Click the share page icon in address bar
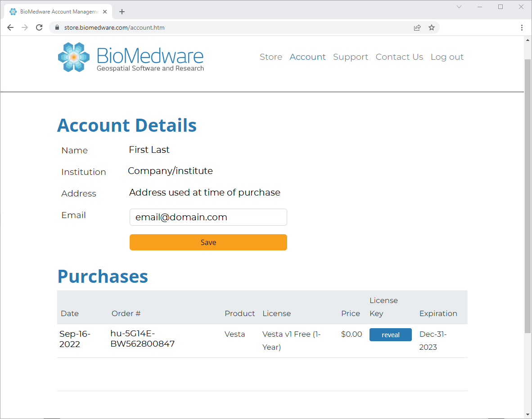 417,27
